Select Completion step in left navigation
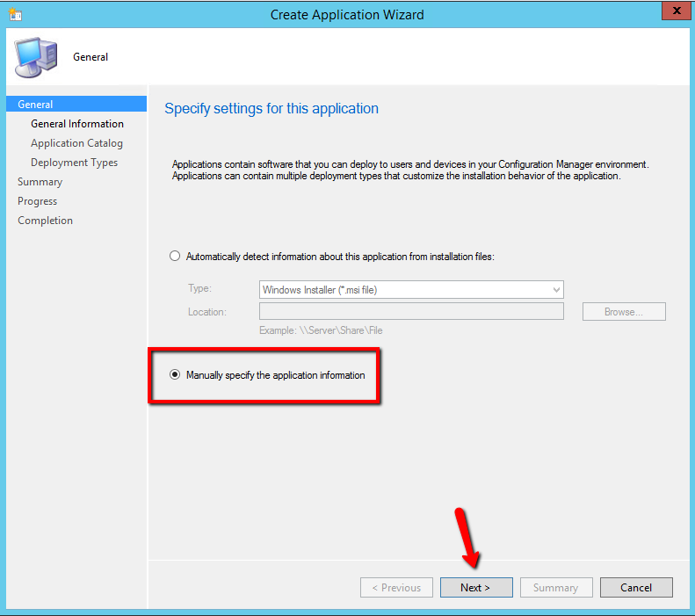The image size is (695, 616). point(45,221)
